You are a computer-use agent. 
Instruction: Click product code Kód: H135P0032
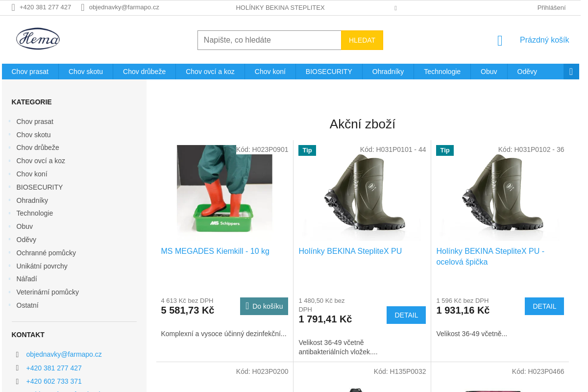(400, 371)
